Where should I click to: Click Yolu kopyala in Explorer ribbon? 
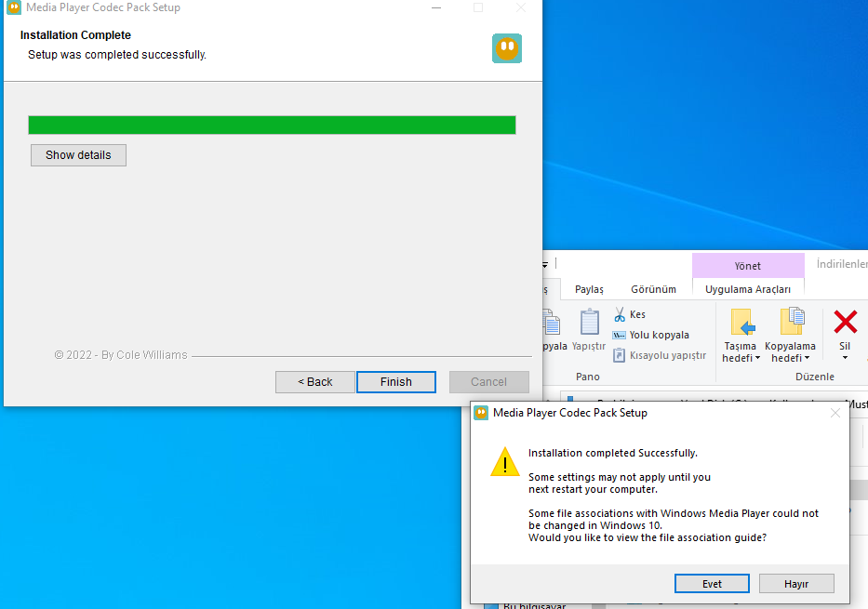point(651,335)
